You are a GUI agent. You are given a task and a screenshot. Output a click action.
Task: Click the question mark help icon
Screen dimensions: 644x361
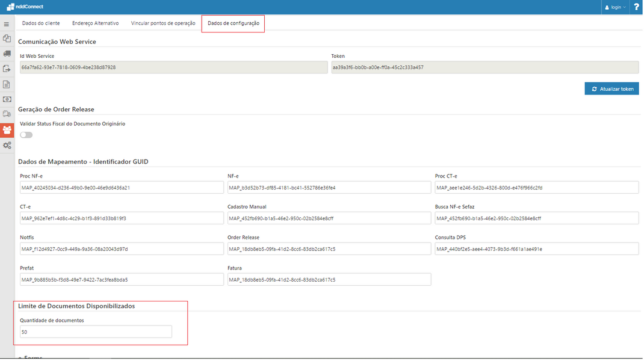636,7
